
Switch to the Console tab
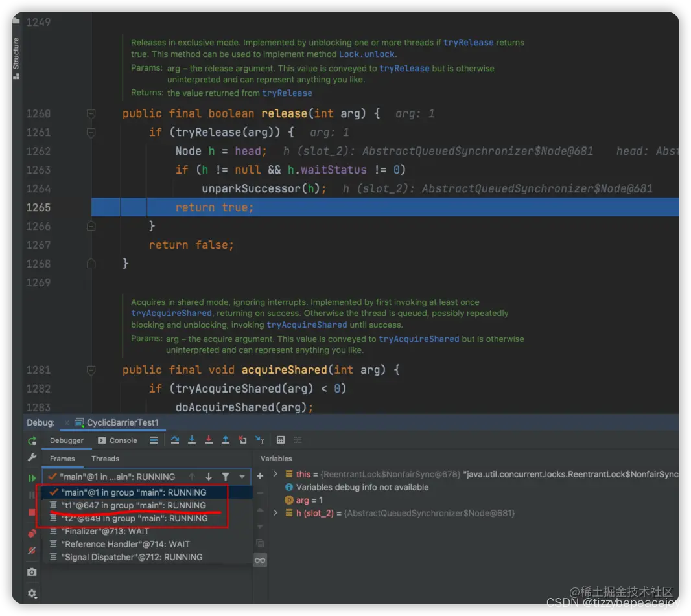click(118, 440)
